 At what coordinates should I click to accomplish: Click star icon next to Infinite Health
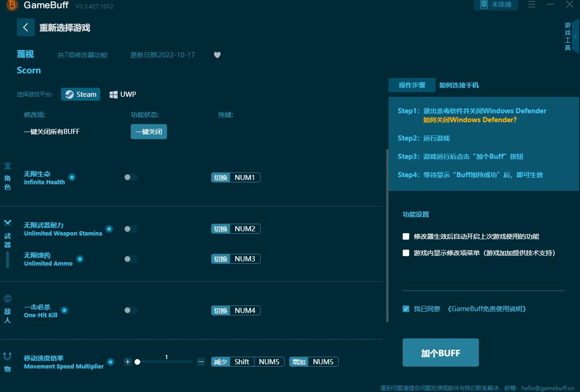click(x=72, y=177)
